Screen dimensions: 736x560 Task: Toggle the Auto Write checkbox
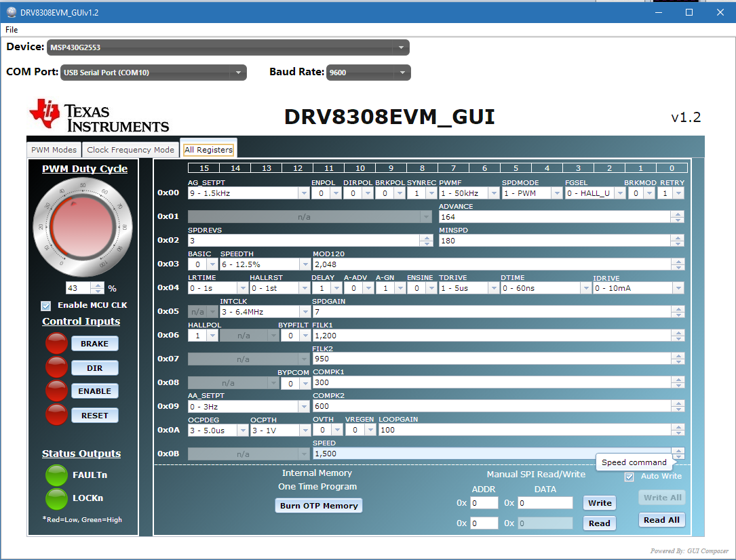click(629, 477)
